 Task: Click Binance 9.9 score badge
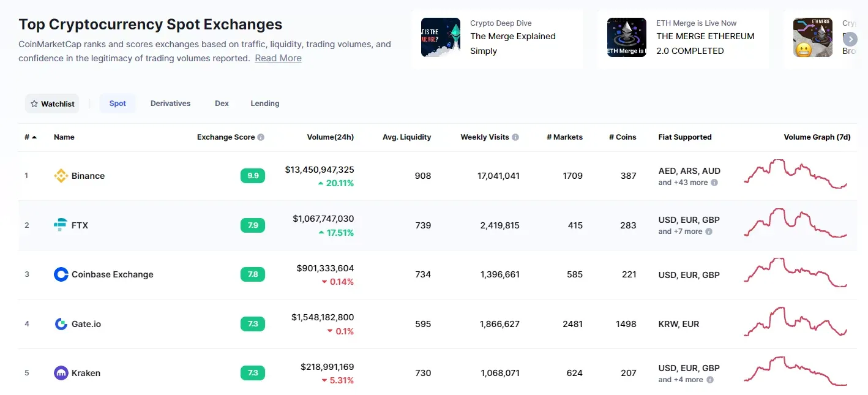pyautogui.click(x=253, y=176)
